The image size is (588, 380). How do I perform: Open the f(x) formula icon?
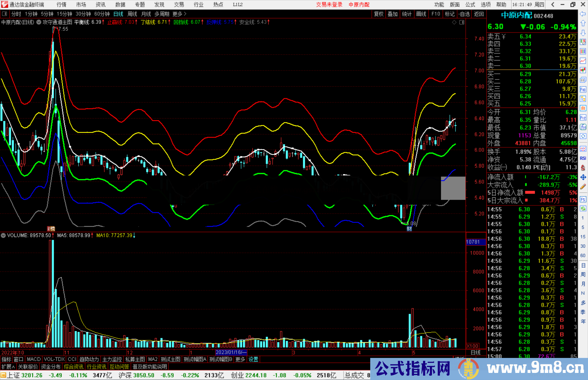click(583, 127)
